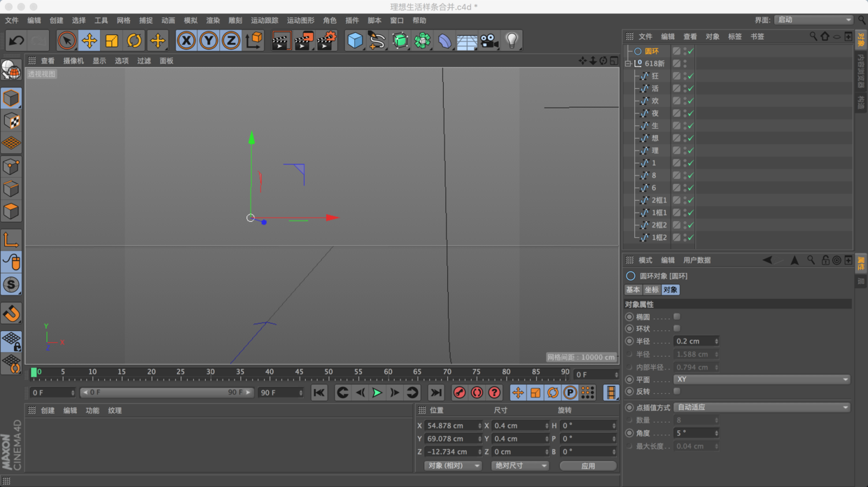The width and height of the screenshot is (868, 487).
Task: Switch to 基本 attribute tab
Action: click(633, 290)
